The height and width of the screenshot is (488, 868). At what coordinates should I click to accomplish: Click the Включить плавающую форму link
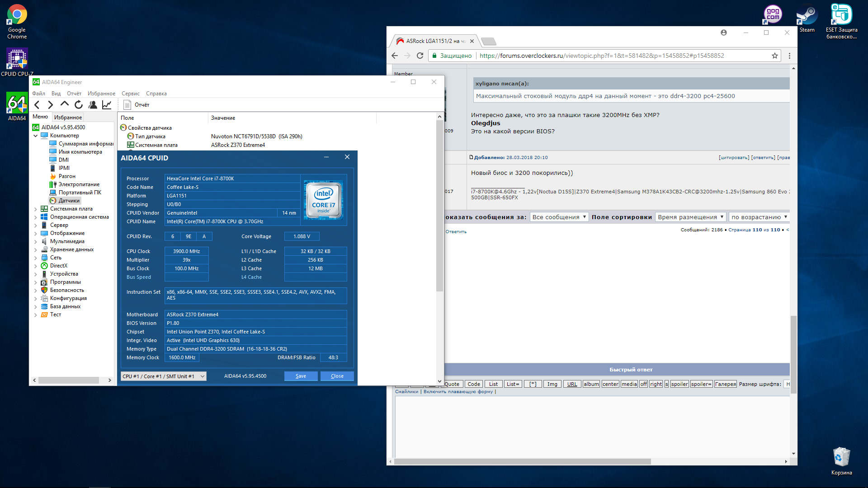click(458, 392)
